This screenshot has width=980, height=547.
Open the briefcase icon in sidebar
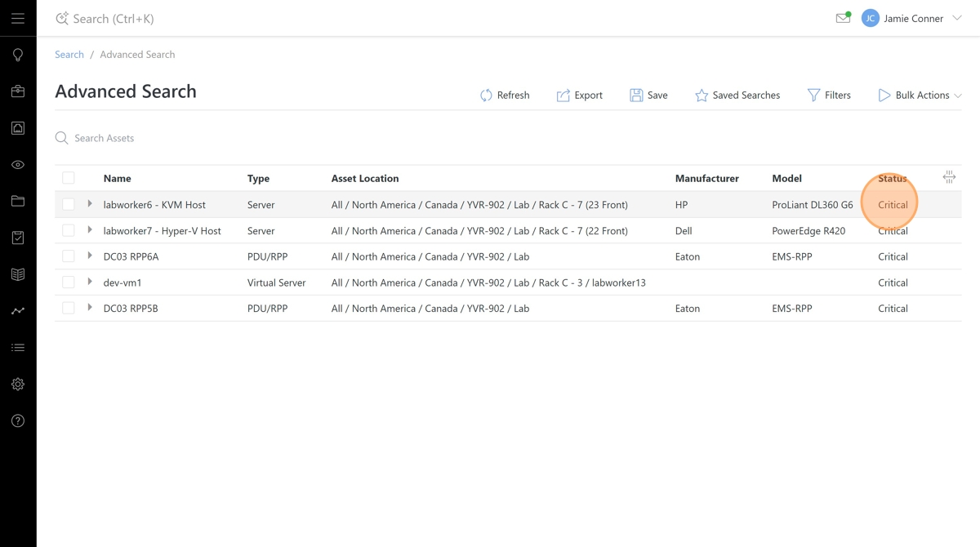click(x=18, y=91)
